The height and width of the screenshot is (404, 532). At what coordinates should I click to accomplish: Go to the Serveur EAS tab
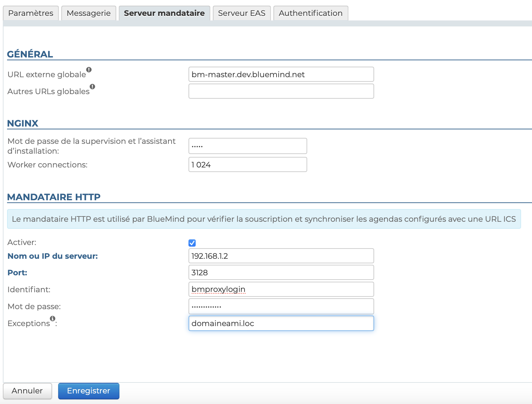(x=241, y=13)
